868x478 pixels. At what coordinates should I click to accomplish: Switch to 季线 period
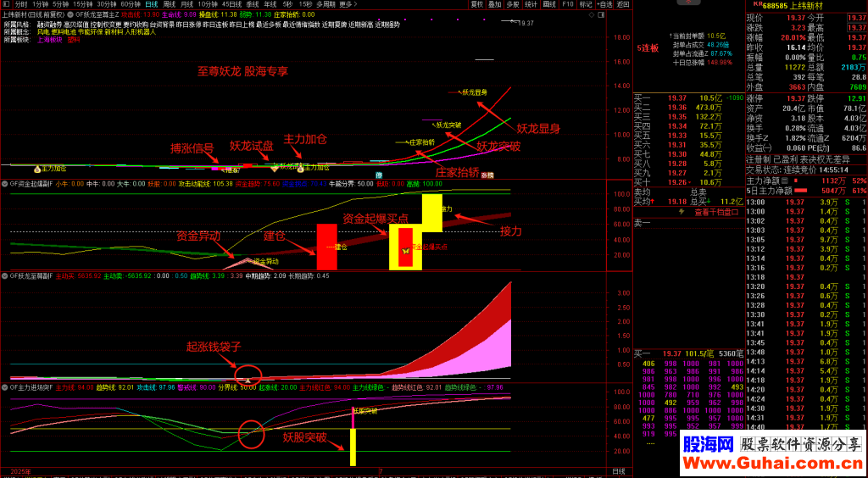pyautogui.click(x=252, y=4)
